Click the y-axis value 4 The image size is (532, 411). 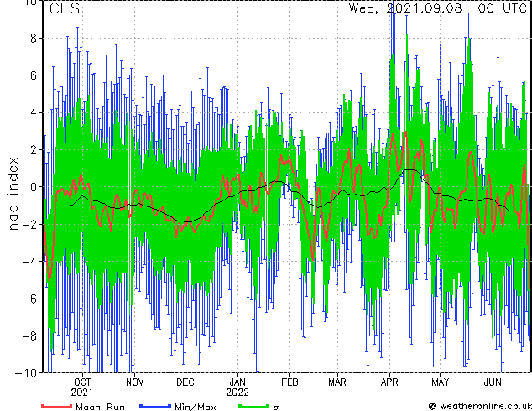(x=34, y=112)
